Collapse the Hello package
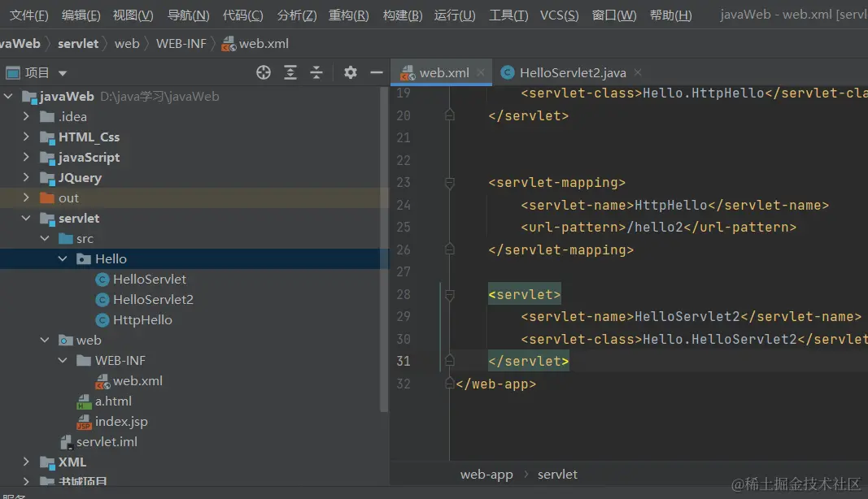 pyautogui.click(x=63, y=259)
